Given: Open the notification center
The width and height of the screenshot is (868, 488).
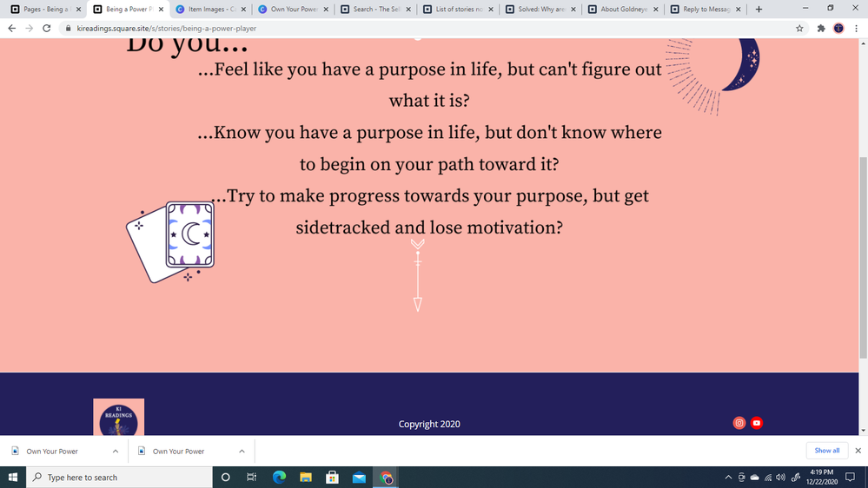Looking at the screenshot, I should tap(851, 477).
